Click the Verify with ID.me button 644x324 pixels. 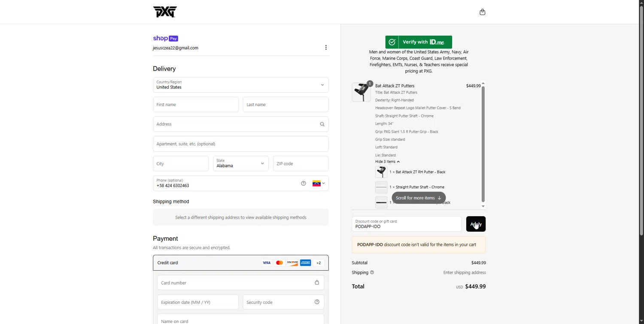[x=419, y=42]
